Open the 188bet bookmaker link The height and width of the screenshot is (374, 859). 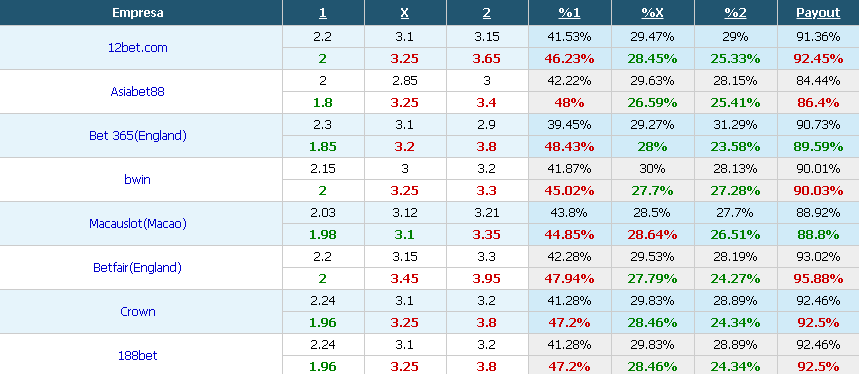pyautogui.click(x=138, y=355)
